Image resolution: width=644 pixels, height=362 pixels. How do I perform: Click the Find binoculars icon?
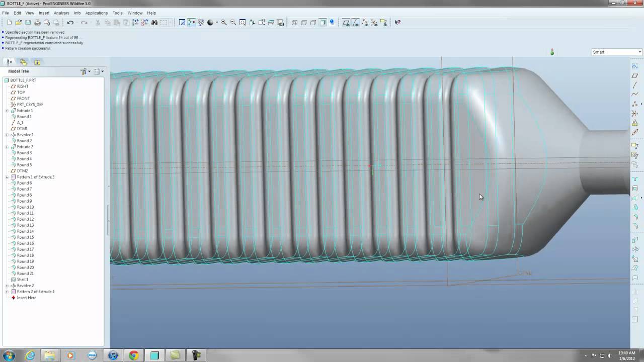[x=154, y=22]
